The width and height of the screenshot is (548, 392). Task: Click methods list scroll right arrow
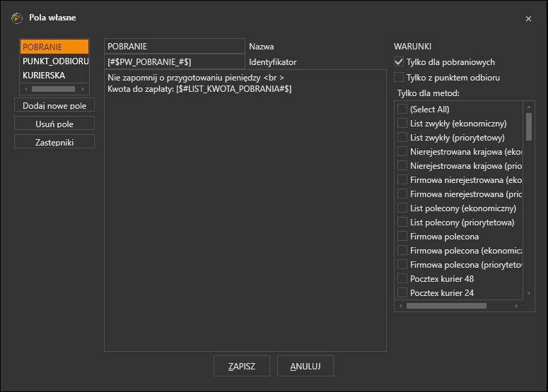click(517, 306)
